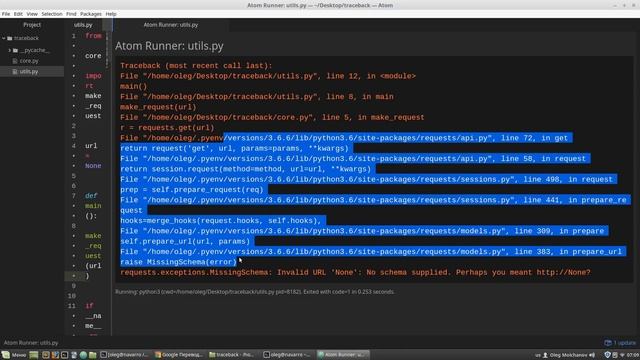This screenshot has height=360, width=640.
Task: Collapse the traceback project folder
Action: click(x=4, y=38)
